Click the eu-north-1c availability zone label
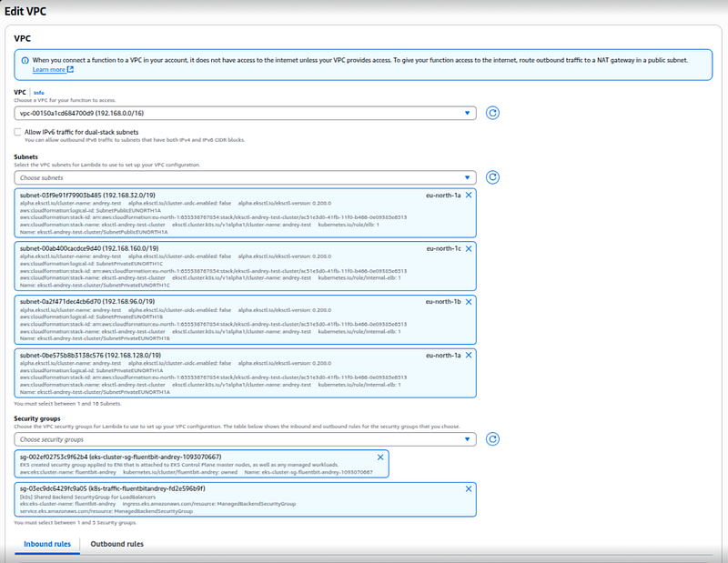The image size is (728, 563). (x=443, y=249)
